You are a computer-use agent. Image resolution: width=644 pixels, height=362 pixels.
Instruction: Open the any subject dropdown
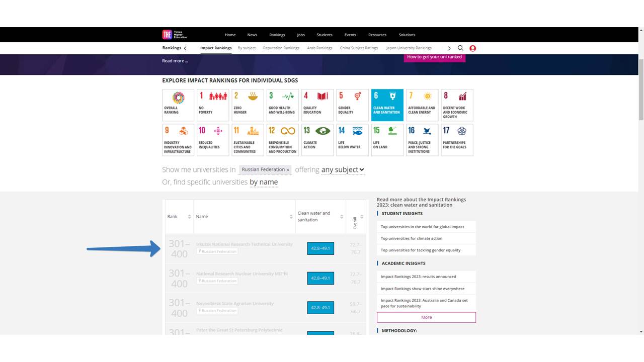(x=343, y=169)
